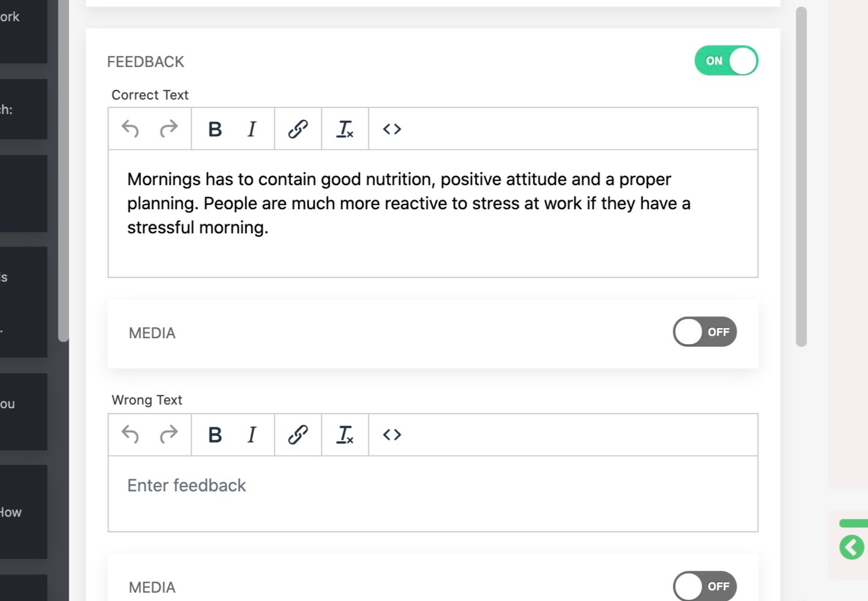Toggle italic in Wrong Text toolbar

pyautogui.click(x=252, y=435)
